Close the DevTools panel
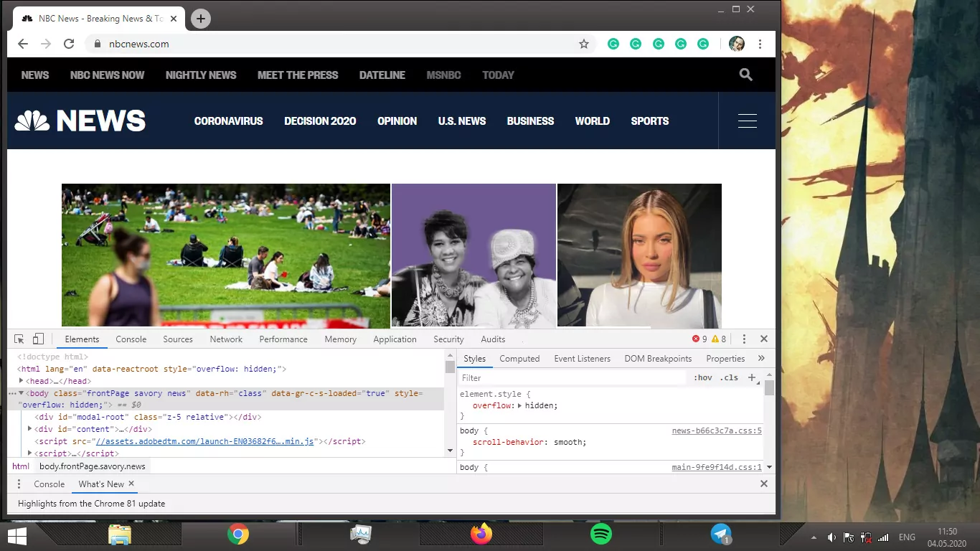Screen dimensions: 980x551 click(x=764, y=339)
